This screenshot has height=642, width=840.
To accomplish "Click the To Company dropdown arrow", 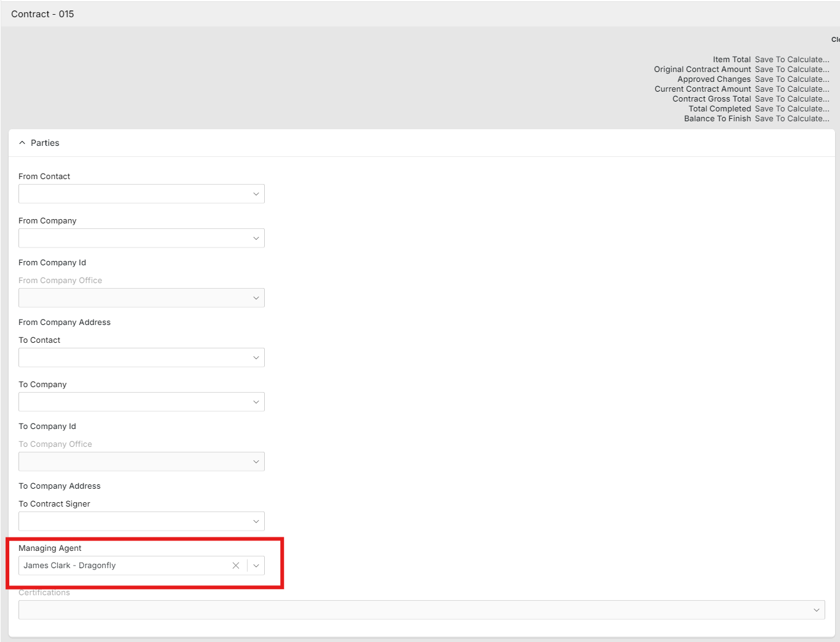I will [x=256, y=402].
